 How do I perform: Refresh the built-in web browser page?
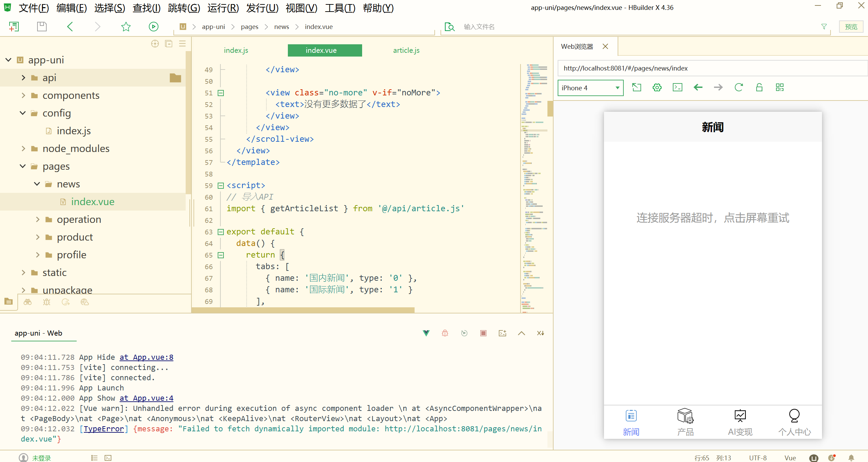[x=739, y=88]
